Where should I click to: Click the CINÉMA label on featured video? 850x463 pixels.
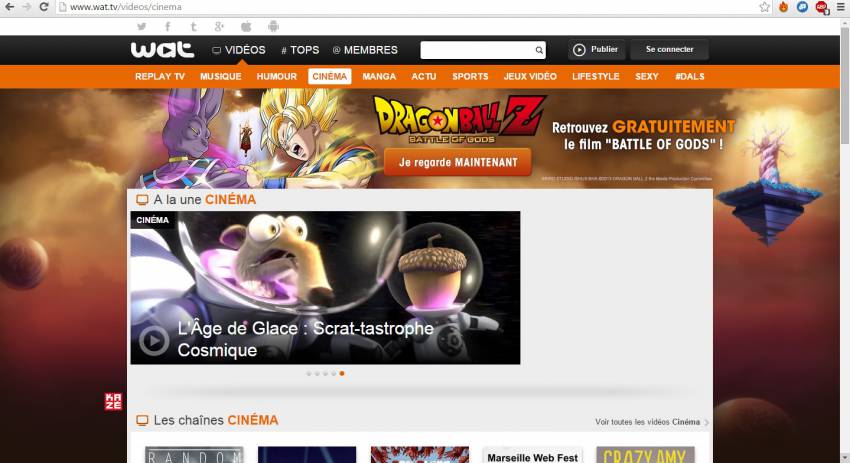pos(152,220)
